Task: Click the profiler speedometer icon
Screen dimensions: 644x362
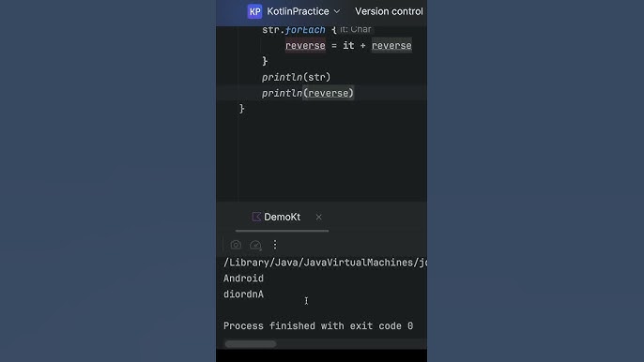Action: click(x=255, y=245)
